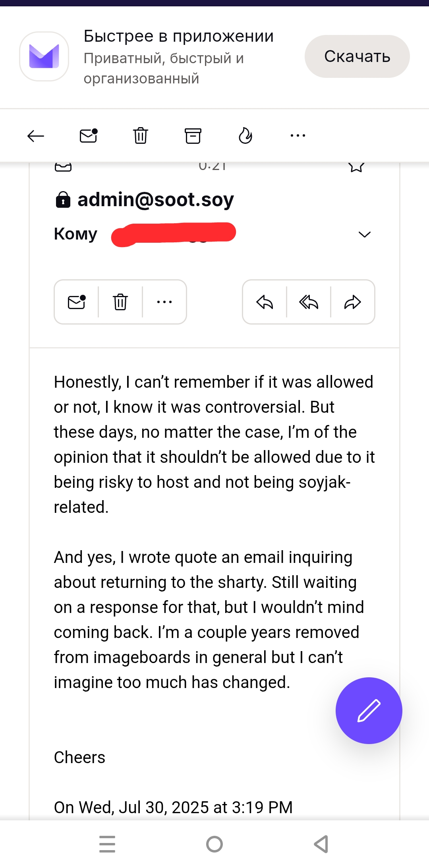
Task: Go back with the top-left arrow
Action: tap(35, 136)
